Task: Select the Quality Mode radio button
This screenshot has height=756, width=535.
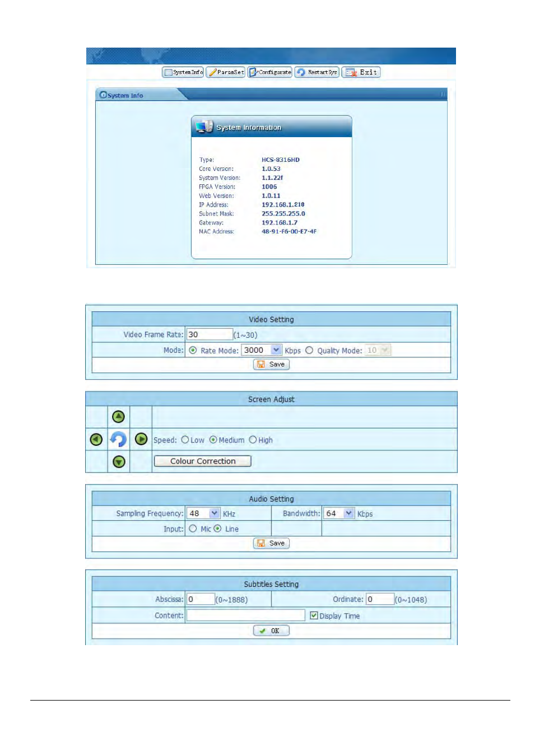Action: pos(309,350)
